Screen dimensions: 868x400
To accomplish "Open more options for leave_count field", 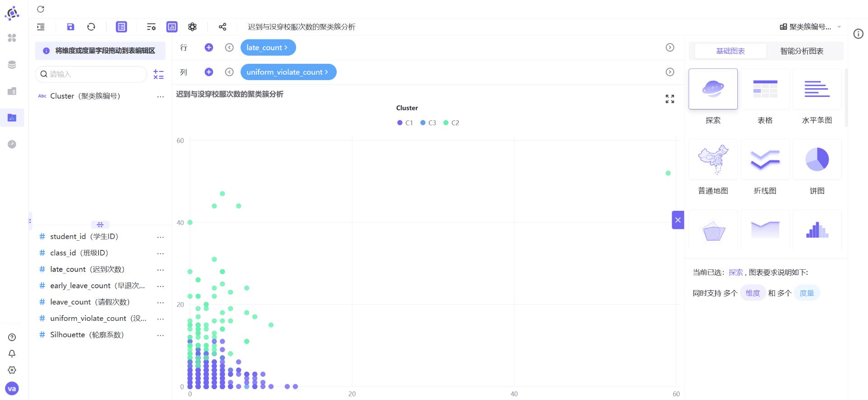I will tap(160, 302).
